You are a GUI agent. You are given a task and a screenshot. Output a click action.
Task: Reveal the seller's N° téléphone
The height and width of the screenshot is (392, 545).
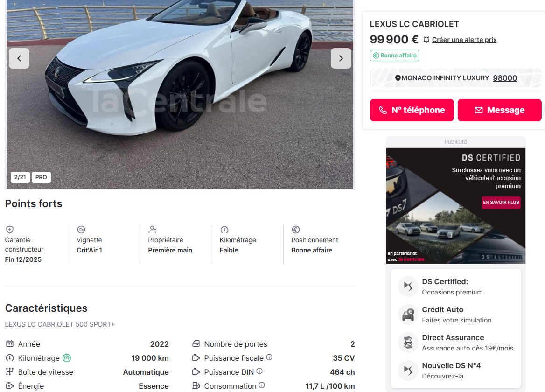(412, 110)
